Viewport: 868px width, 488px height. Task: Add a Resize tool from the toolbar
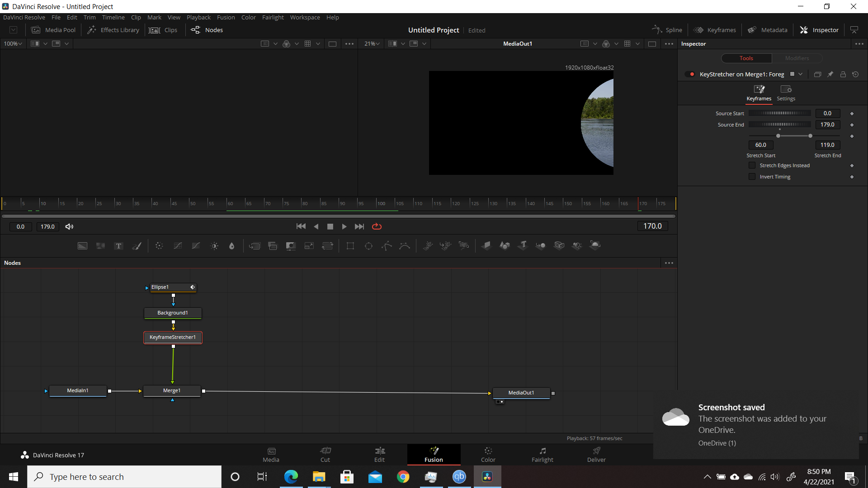coord(309,246)
